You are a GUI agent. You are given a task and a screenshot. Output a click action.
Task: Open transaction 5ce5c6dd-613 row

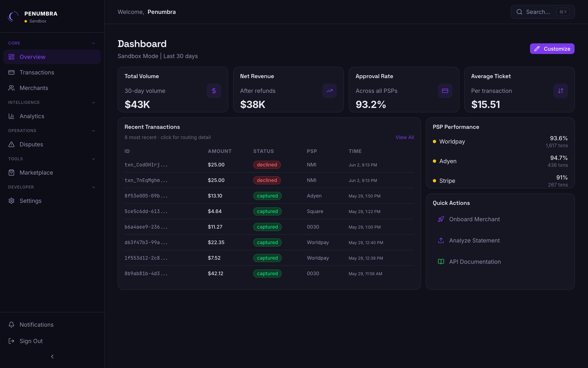[x=269, y=211]
